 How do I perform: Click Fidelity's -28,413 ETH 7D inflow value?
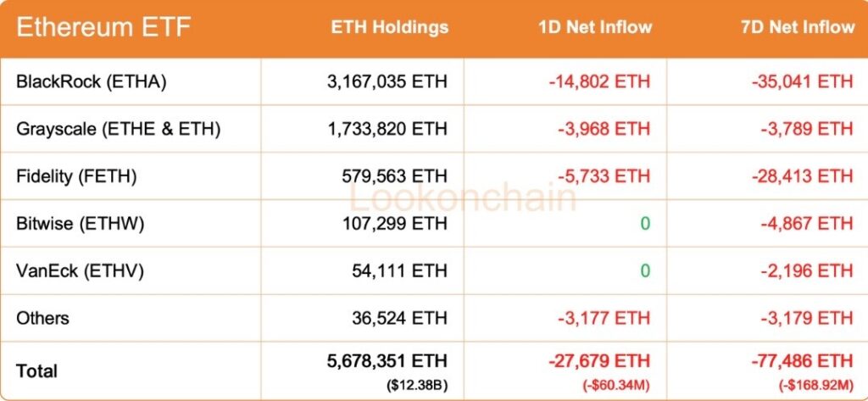[x=802, y=176]
